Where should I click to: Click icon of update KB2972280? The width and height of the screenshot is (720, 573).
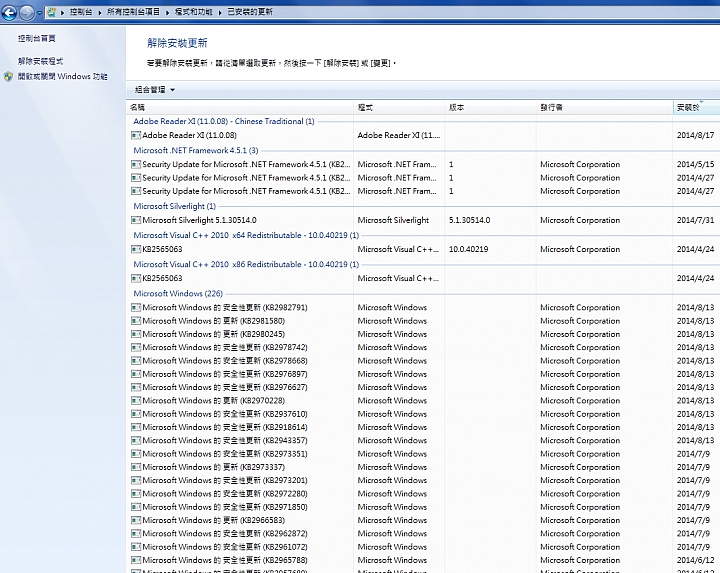[x=136, y=494]
